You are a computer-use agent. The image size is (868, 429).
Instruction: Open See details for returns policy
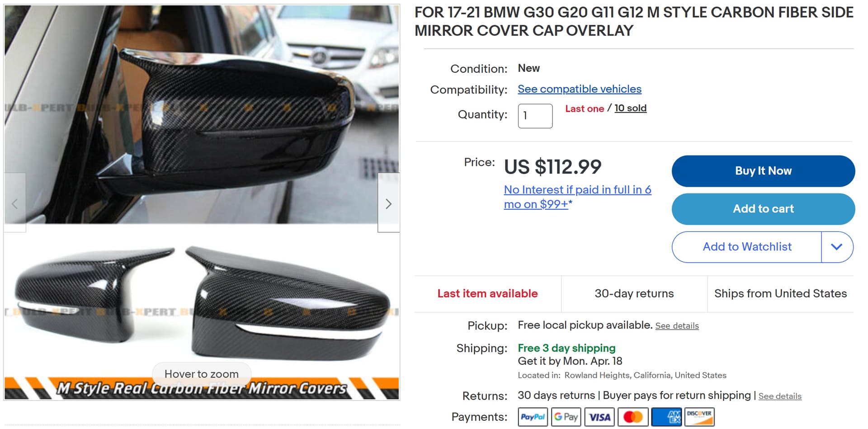tap(780, 396)
